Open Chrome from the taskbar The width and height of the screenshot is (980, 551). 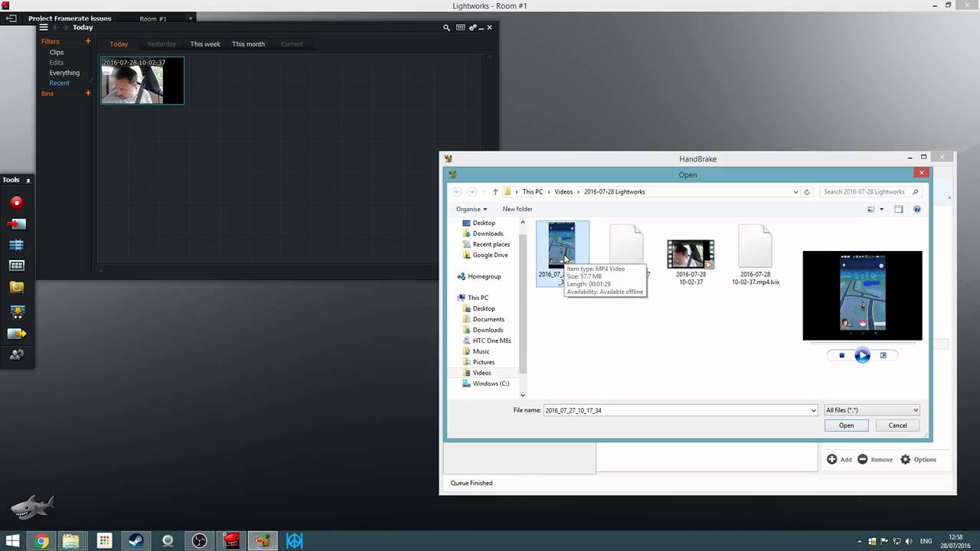tap(41, 541)
